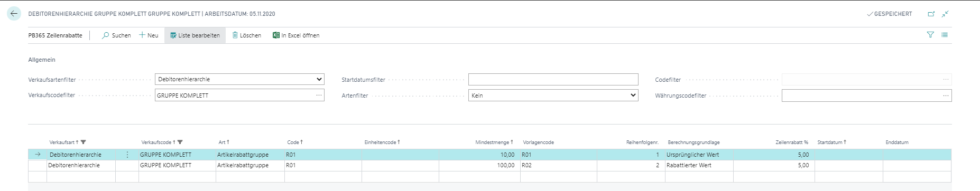Click Vorlagencode cell R02
Screen dimensions: 980x191
559,165
